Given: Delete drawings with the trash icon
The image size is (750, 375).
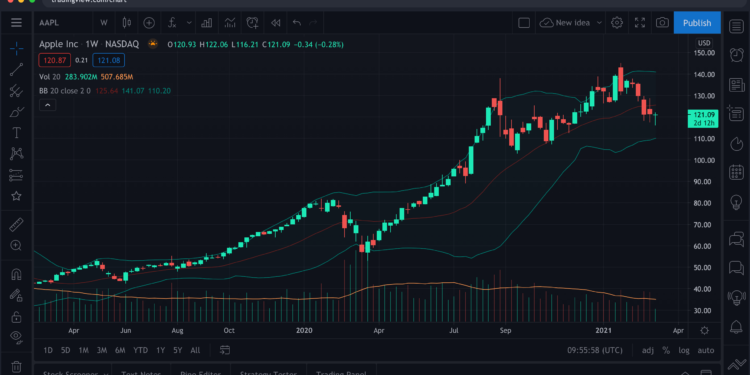Looking at the screenshot, I should pos(16,366).
